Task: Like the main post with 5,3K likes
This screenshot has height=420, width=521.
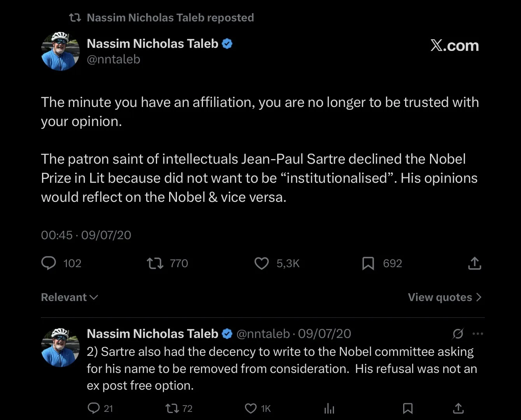Action: coord(261,263)
